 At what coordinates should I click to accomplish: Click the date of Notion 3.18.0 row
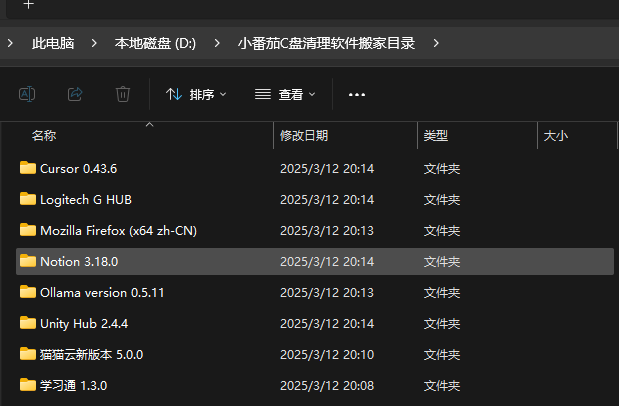click(327, 261)
